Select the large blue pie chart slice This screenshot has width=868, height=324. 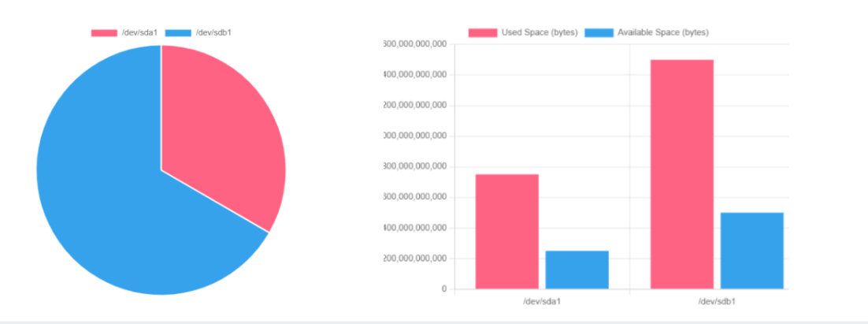click(x=110, y=205)
